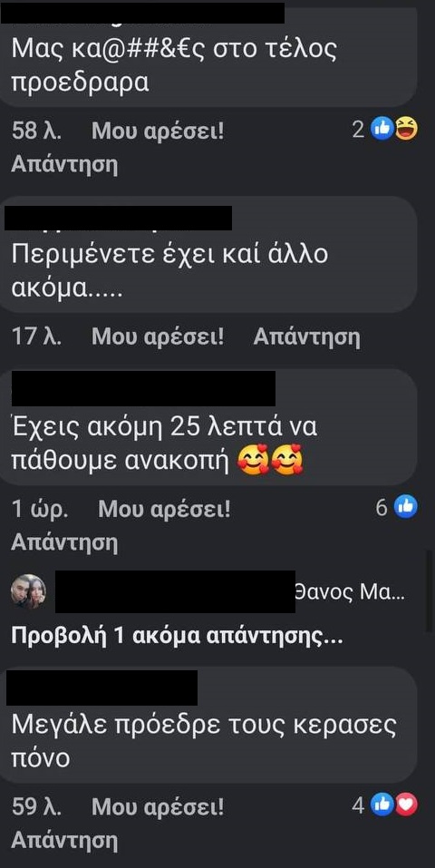
Task: Click the red heart reaction on the last comment
Action: coord(407,805)
